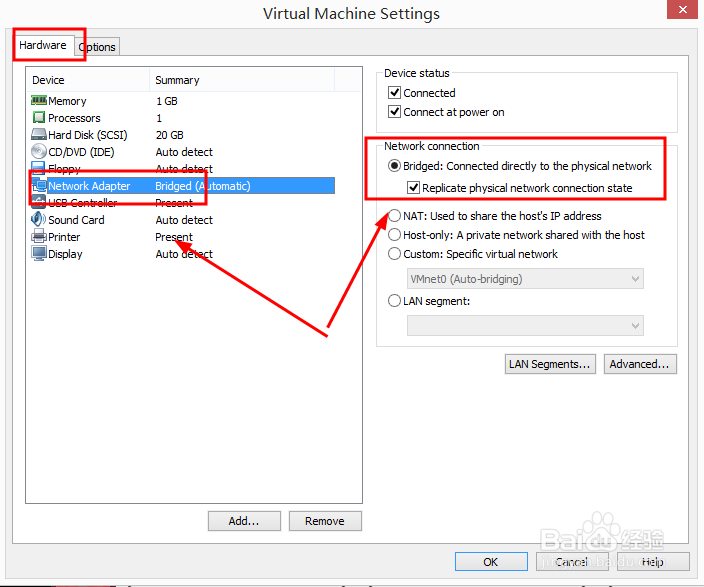The width and height of the screenshot is (704, 587).
Task: Select the Floppy device row
Action: 182,169
